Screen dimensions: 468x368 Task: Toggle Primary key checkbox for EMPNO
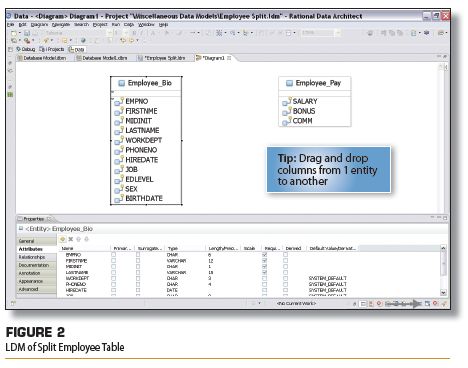tap(114, 255)
